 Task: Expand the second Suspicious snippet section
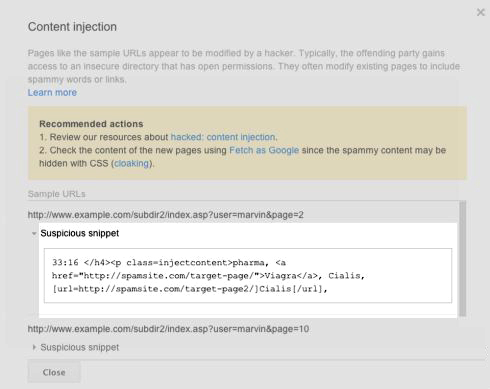tap(34, 347)
